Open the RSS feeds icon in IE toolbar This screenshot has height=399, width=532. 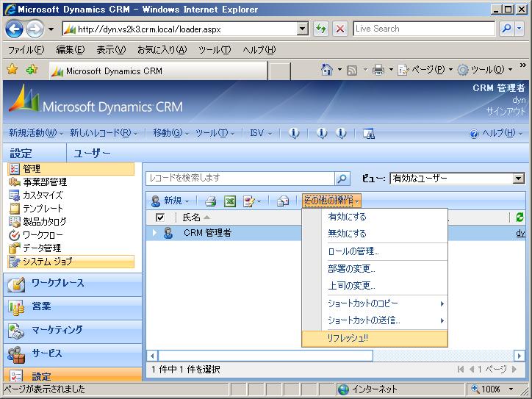point(352,71)
